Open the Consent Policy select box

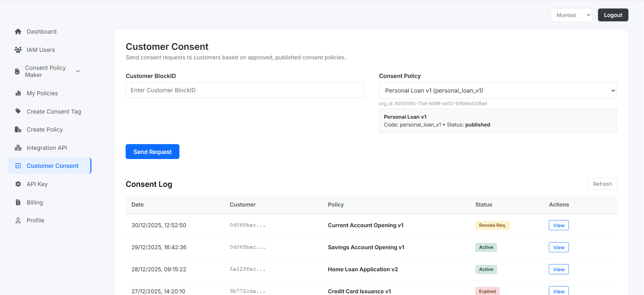pyautogui.click(x=498, y=91)
